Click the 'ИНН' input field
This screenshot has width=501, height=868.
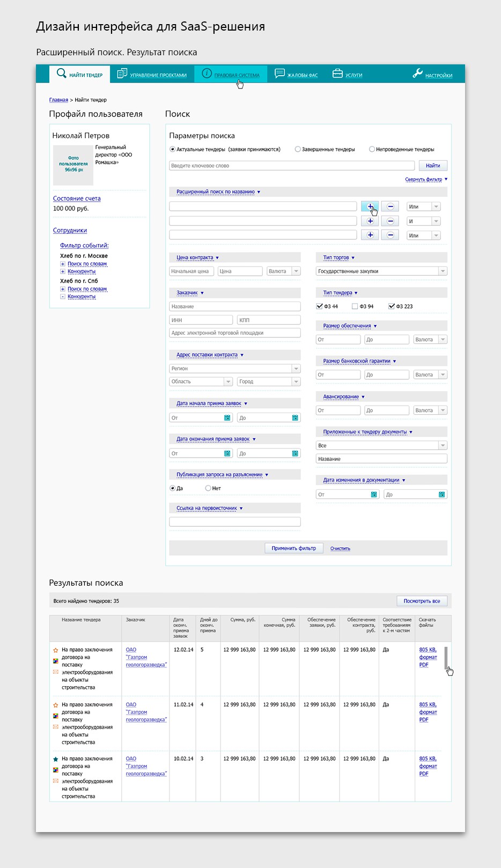[x=201, y=320]
